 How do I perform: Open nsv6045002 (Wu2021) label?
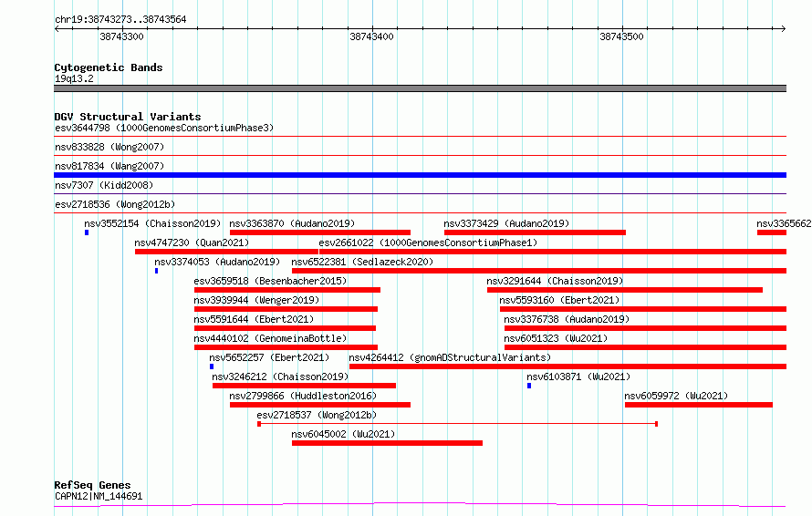click(343, 434)
